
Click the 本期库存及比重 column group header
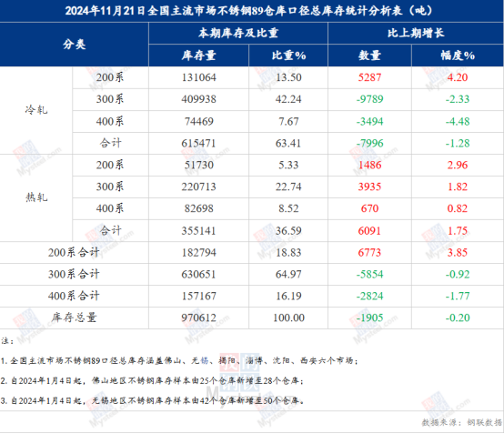point(238,33)
